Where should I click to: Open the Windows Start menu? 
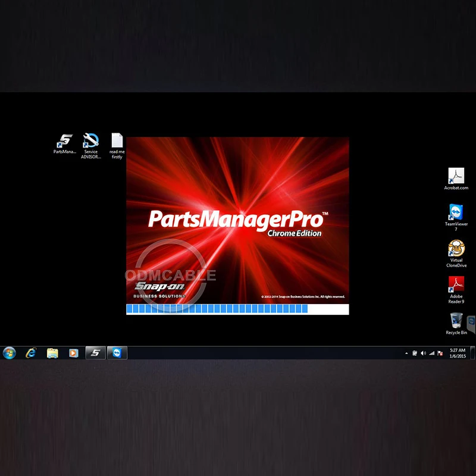click(x=9, y=353)
